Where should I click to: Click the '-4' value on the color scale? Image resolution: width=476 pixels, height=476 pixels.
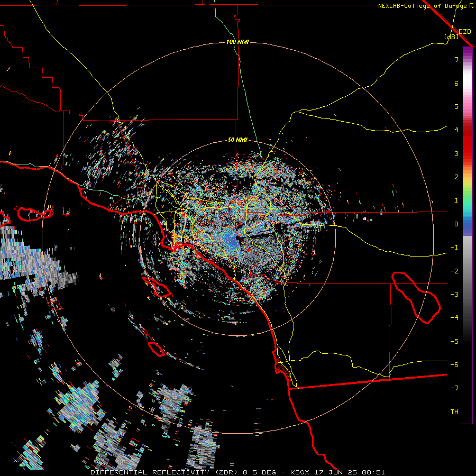[454, 318]
